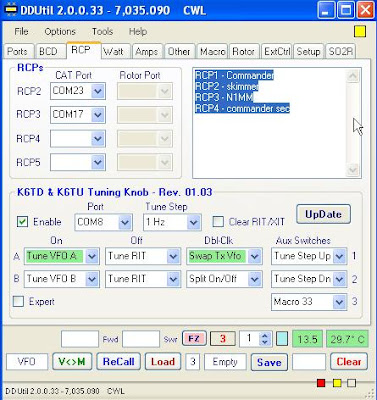Expand knob B Off 'Tune RIT' dropdown
377x400 pixels.
pyautogui.click(x=173, y=279)
